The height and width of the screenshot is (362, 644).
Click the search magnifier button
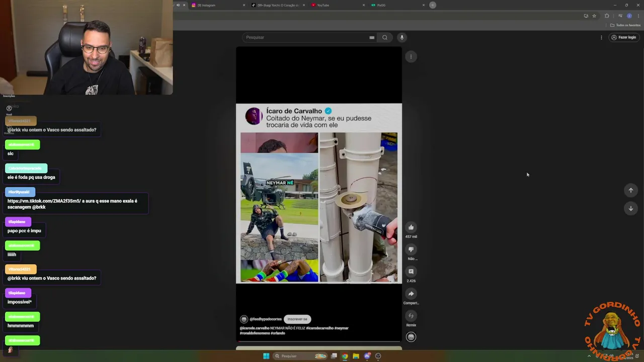click(385, 37)
